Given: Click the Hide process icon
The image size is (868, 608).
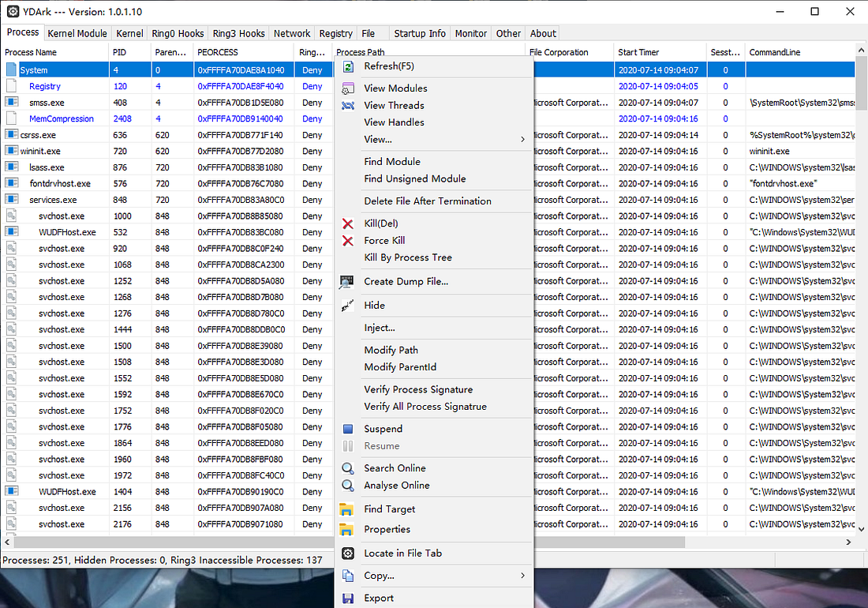Looking at the screenshot, I should tap(348, 306).
